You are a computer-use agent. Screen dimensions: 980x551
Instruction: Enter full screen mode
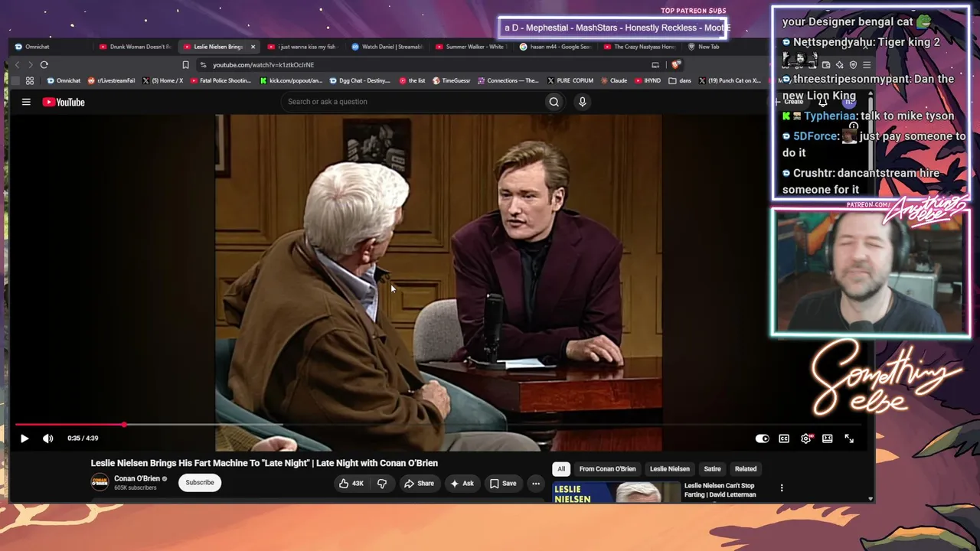pos(849,439)
